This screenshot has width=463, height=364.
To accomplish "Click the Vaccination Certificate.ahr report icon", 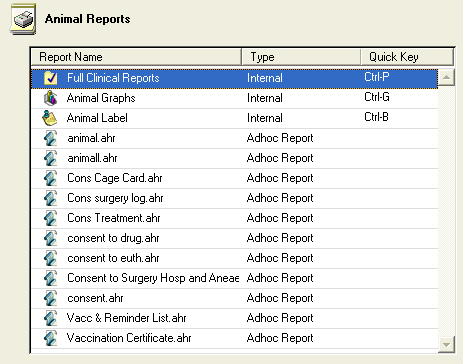I will pos(50,338).
